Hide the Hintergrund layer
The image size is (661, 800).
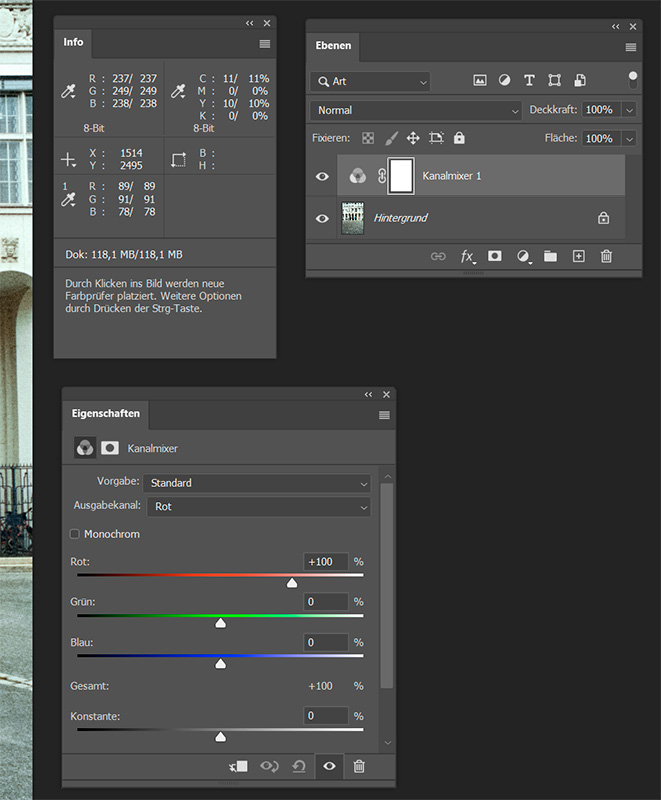(x=322, y=218)
